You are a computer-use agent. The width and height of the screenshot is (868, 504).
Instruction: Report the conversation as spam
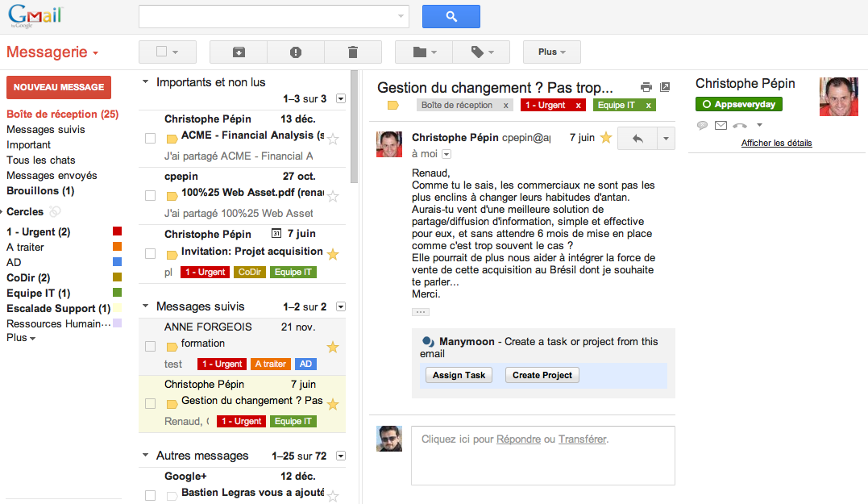(296, 52)
